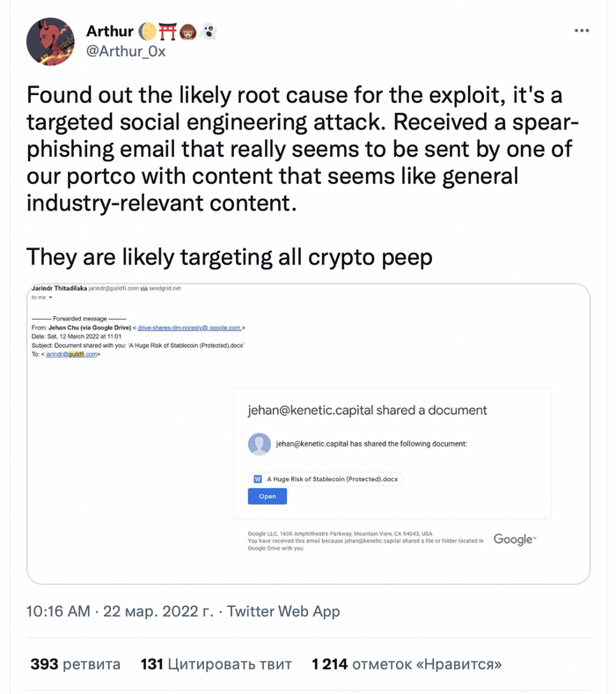Click the Google logo in email footer
The width and height of the screenshot is (616, 694).
(x=515, y=539)
